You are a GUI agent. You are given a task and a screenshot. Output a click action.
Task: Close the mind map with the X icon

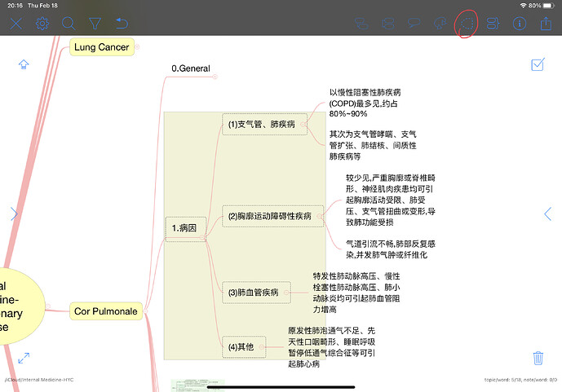pyautogui.click(x=16, y=24)
